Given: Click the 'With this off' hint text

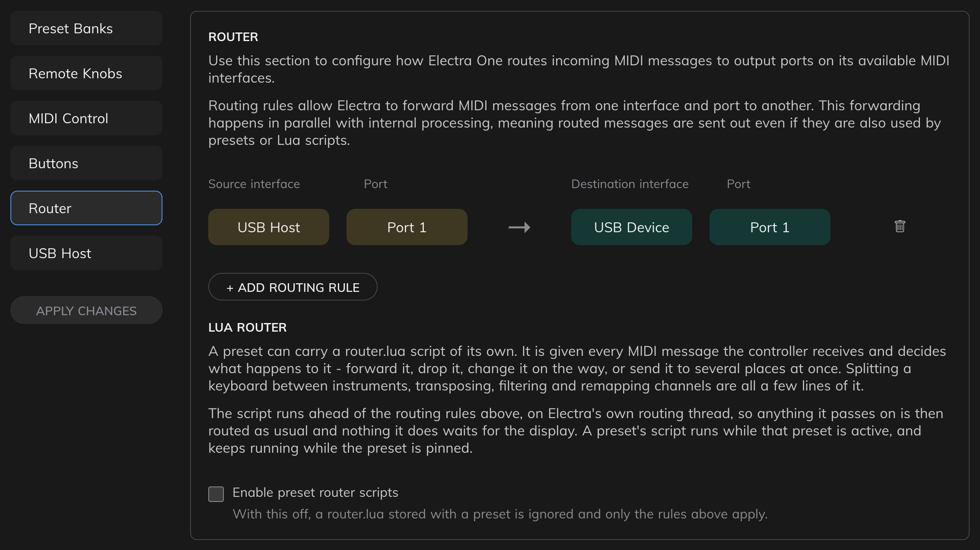Looking at the screenshot, I should point(500,514).
